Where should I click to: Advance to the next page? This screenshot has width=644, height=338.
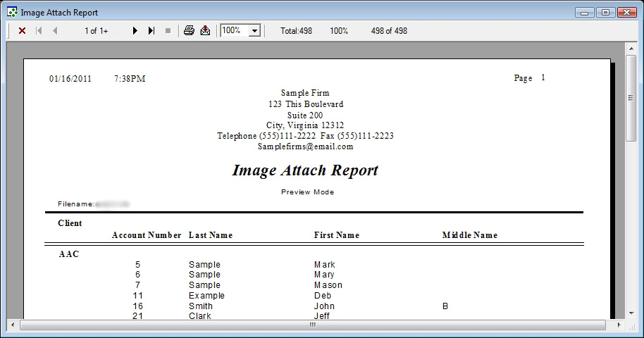click(135, 31)
